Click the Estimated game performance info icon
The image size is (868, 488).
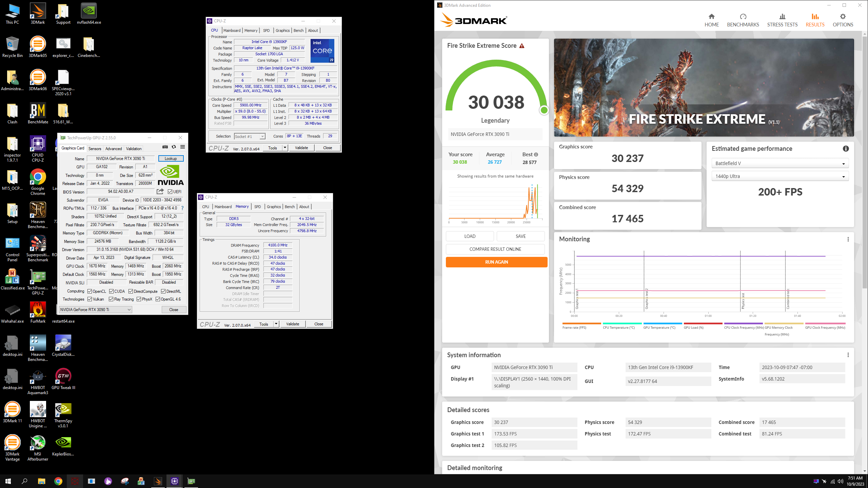[846, 148]
